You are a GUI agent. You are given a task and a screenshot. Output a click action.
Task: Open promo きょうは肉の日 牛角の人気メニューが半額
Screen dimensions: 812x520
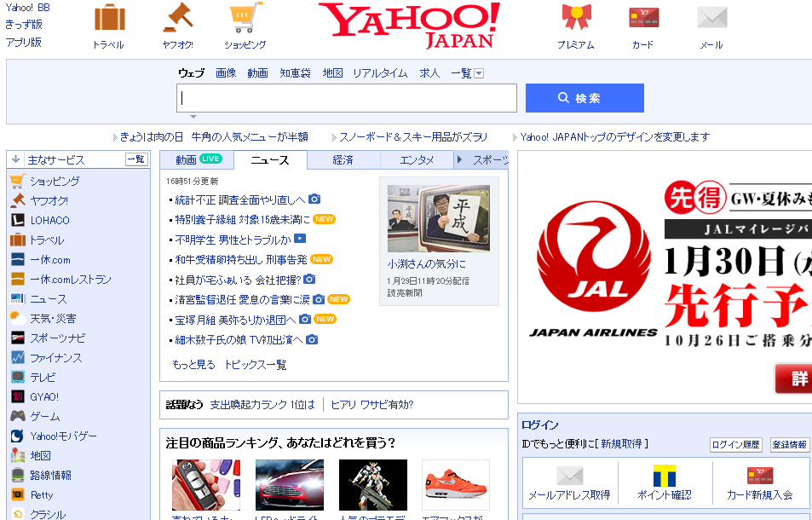tap(214, 136)
